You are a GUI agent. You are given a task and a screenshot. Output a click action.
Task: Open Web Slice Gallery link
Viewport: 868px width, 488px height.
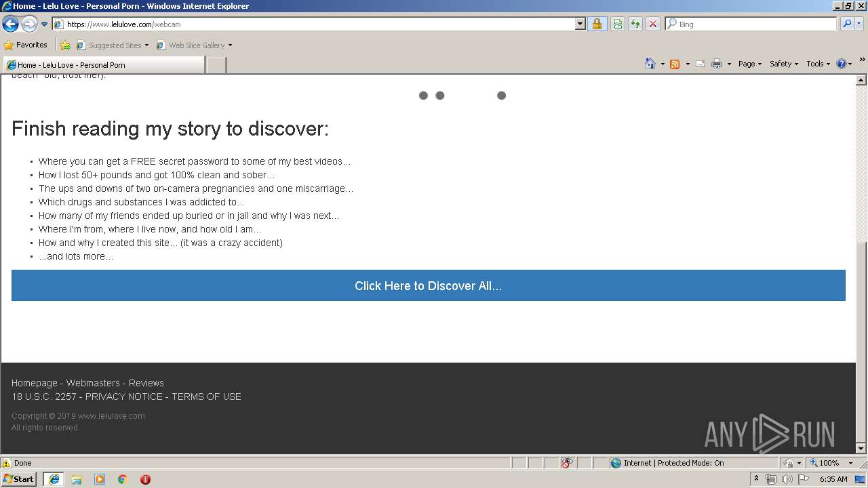click(x=191, y=45)
